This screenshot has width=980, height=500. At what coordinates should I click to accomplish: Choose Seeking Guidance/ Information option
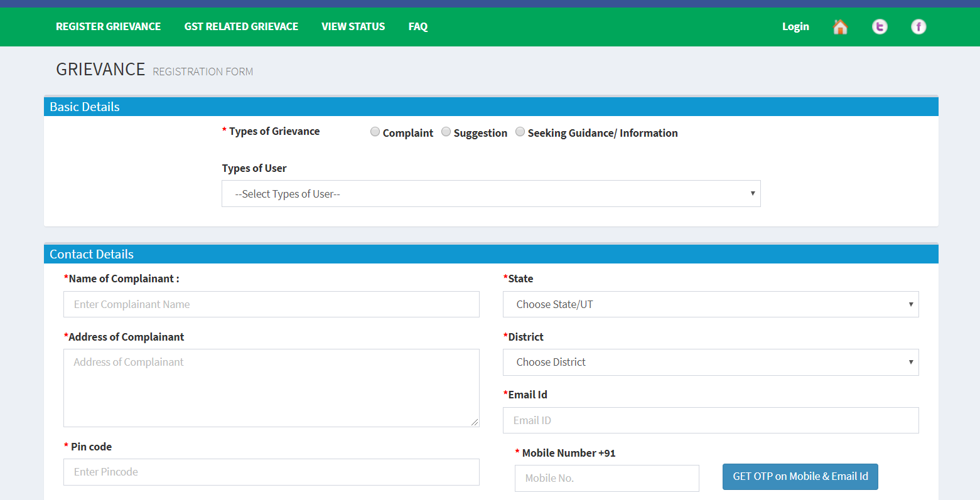(x=520, y=132)
